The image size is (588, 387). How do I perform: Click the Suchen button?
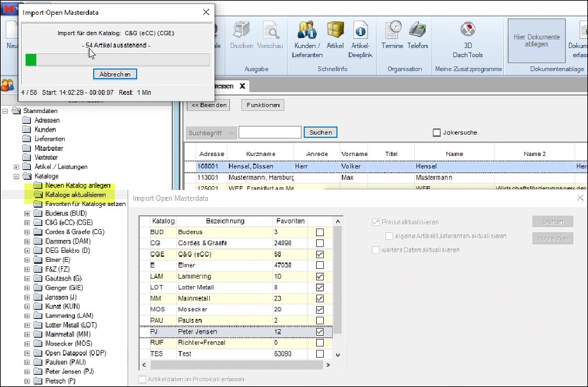[320, 132]
